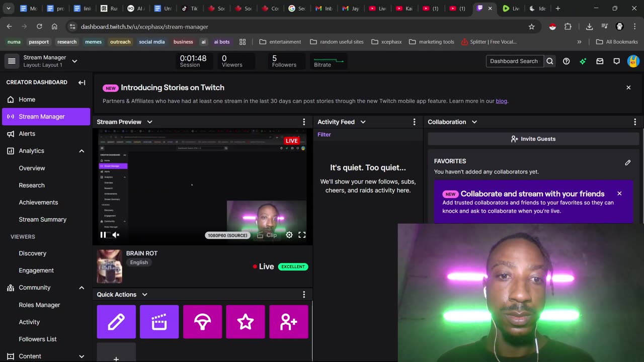644x362 pixels.
Task: Open Discovery under Viewers
Action: (32, 253)
